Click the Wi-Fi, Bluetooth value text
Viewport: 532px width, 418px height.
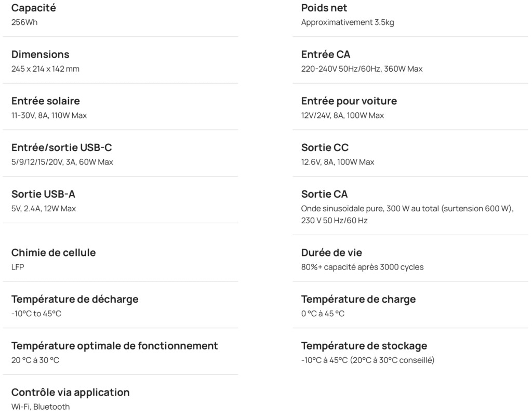[x=41, y=407]
